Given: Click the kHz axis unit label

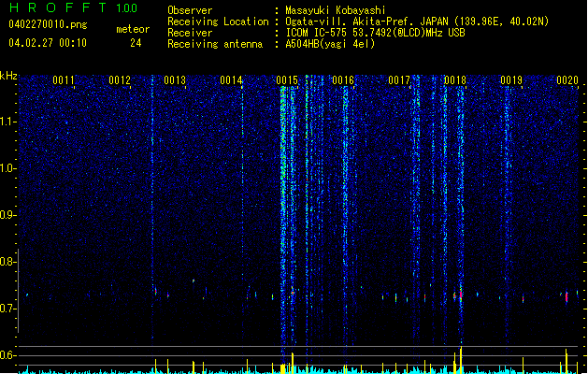Looking at the screenshot, I should point(8,76).
